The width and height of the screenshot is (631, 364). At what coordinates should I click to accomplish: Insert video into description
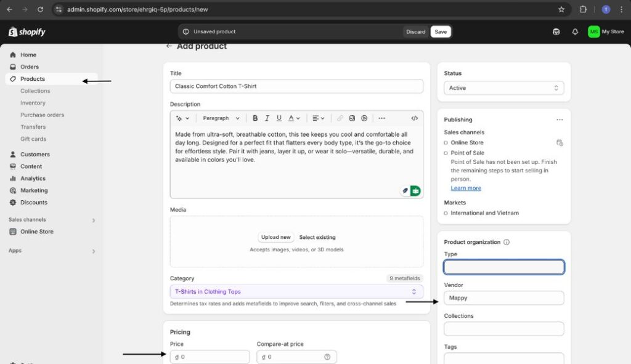tap(364, 118)
